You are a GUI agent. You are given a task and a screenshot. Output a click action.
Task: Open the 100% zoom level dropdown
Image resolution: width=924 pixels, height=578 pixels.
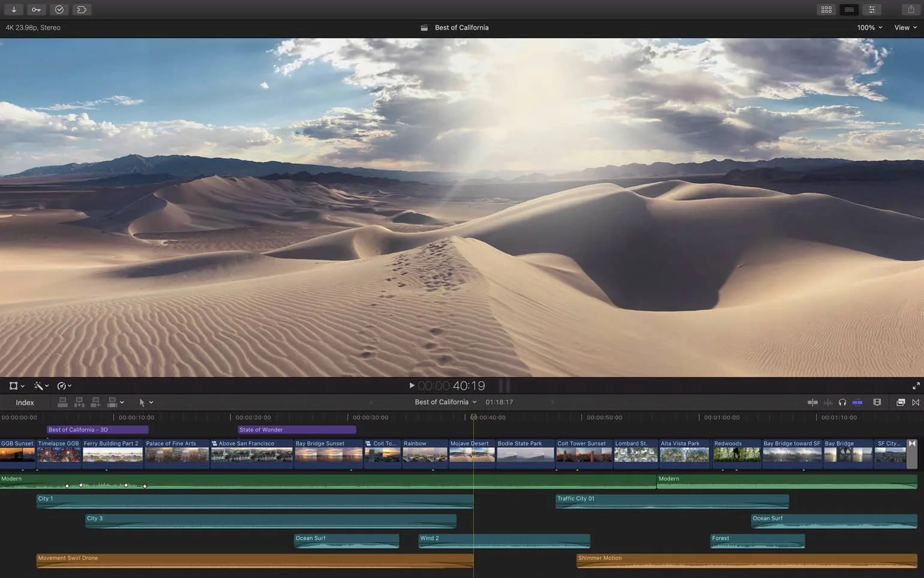point(869,28)
